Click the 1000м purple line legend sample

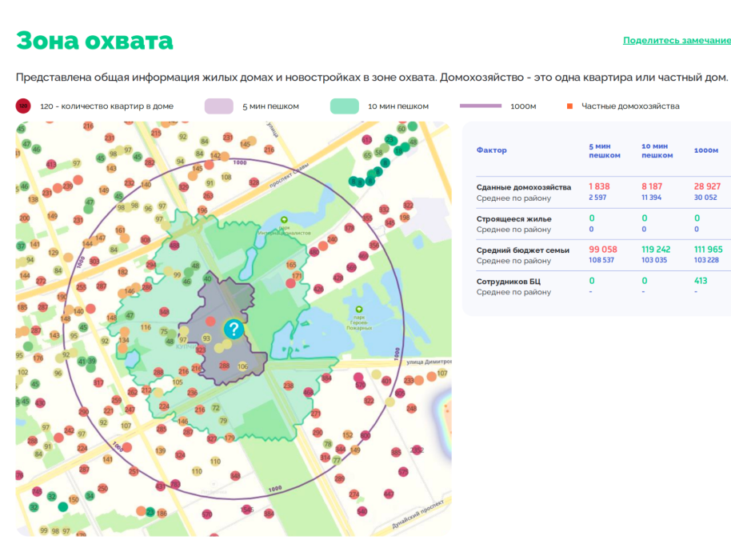(x=480, y=106)
